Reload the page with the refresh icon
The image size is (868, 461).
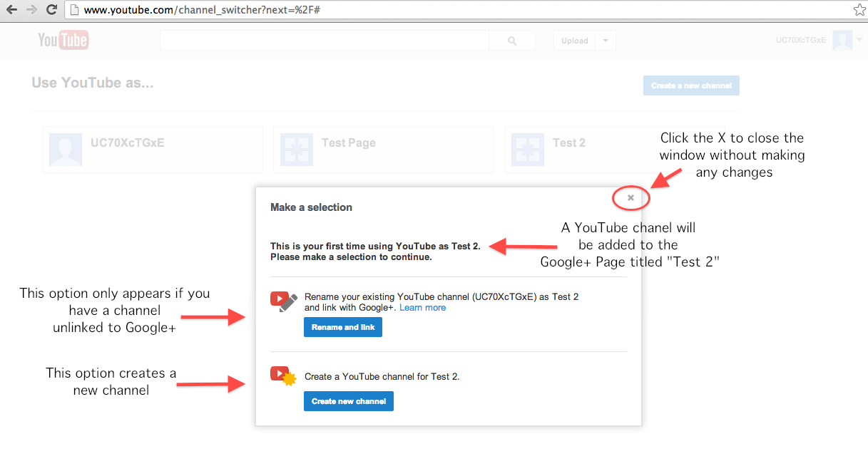coord(50,9)
